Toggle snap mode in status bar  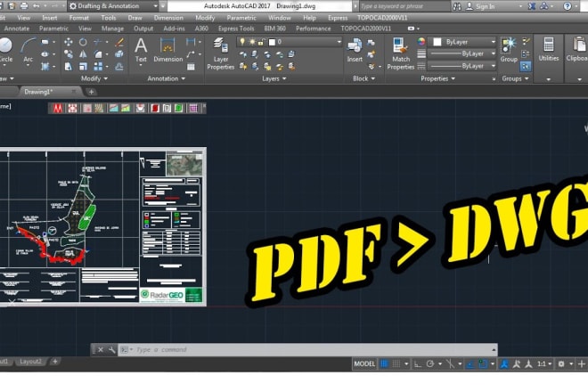coord(396,363)
